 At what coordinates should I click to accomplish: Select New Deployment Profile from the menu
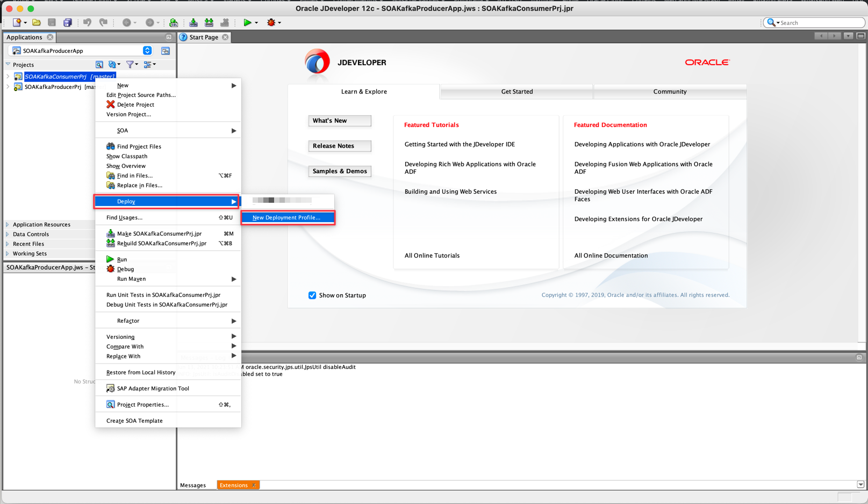click(x=288, y=217)
